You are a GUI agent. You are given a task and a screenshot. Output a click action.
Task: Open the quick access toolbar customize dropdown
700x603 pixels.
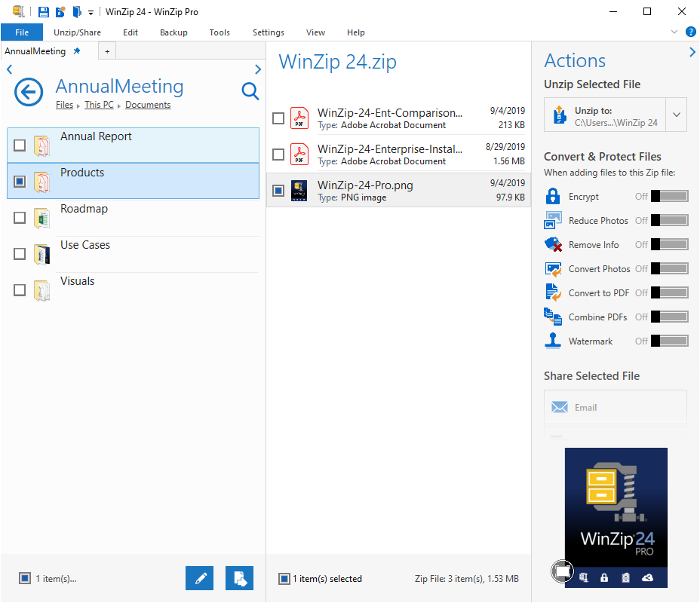pyautogui.click(x=91, y=12)
